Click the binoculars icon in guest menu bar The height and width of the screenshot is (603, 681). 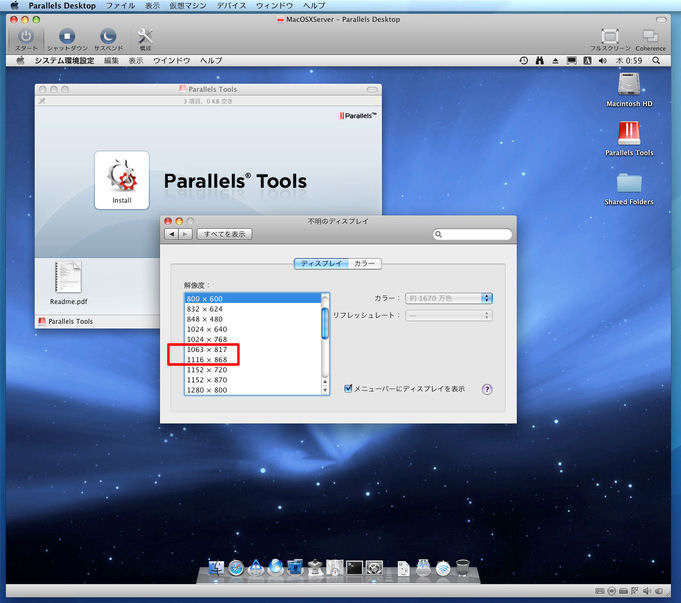539,61
